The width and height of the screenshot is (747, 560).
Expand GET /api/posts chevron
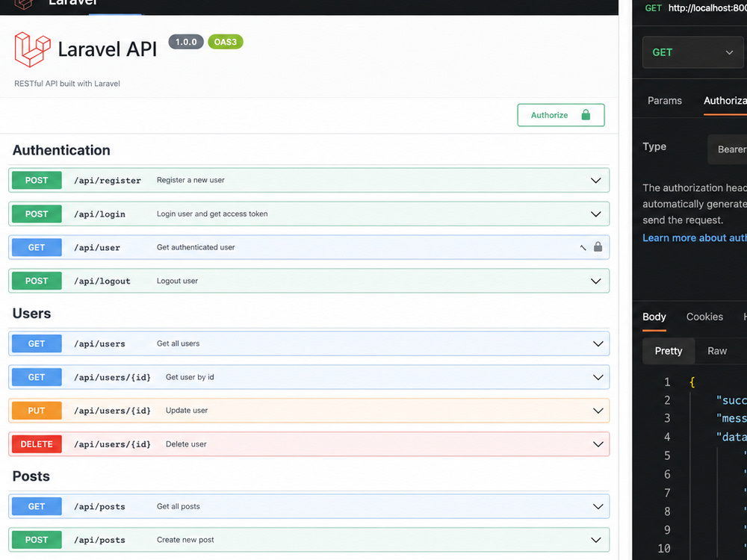click(598, 507)
